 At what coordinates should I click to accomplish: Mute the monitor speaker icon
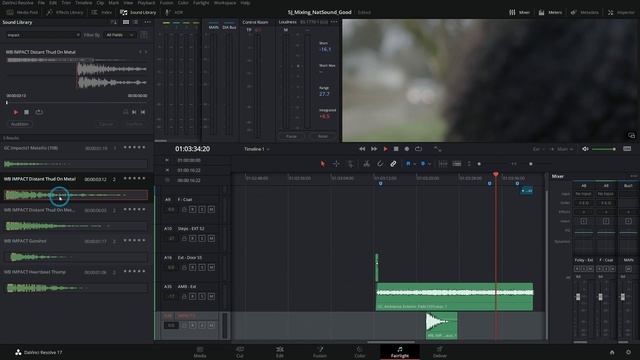click(585, 149)
